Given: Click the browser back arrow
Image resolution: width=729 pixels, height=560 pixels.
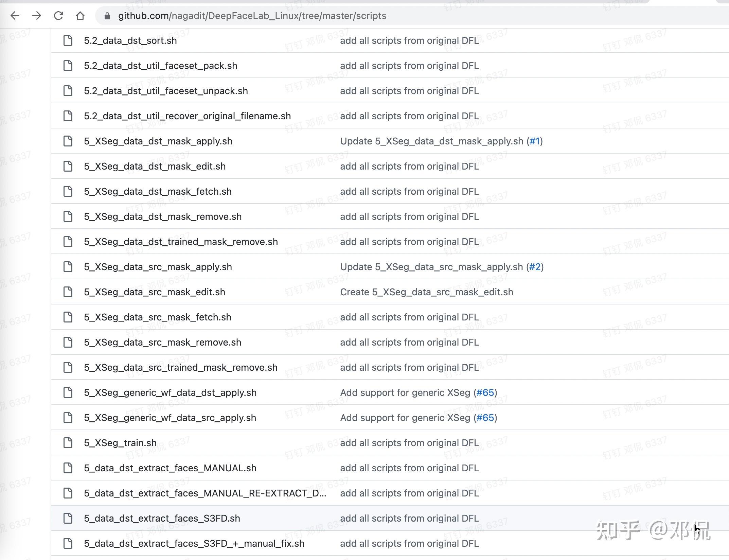Looking at the screenshot, I should (15, 16).
